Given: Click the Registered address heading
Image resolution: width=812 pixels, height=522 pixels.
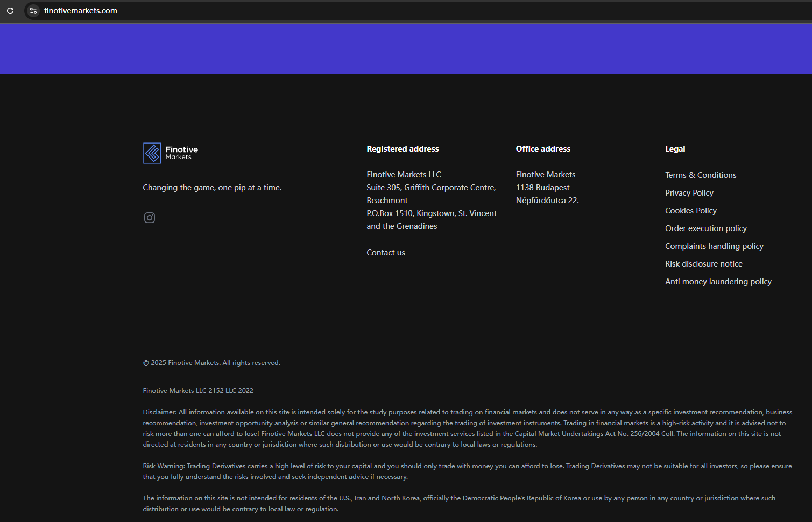Looking at the screenshot, I should point(403,149).
